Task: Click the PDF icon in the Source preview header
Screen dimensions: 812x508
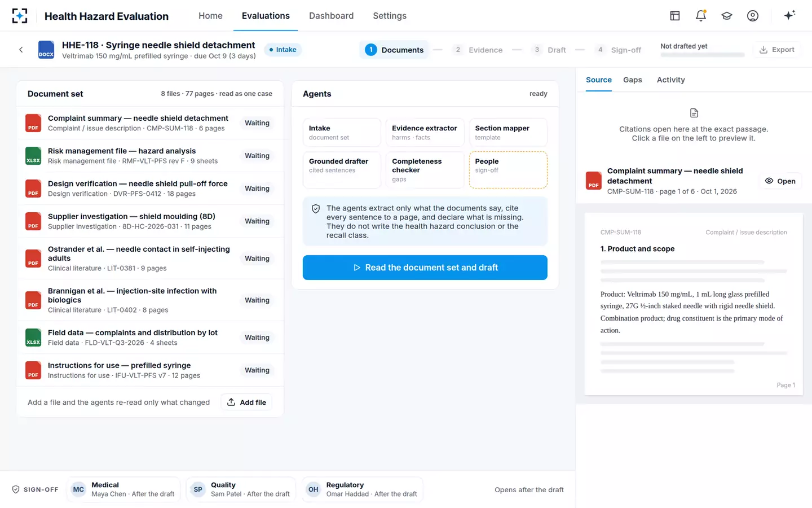Action: tap(594, 181)
